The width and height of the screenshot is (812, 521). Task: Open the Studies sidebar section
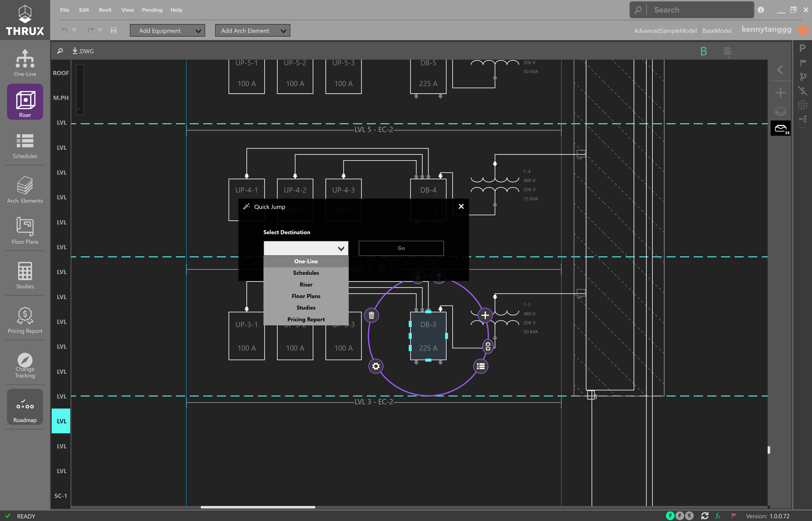25,275
